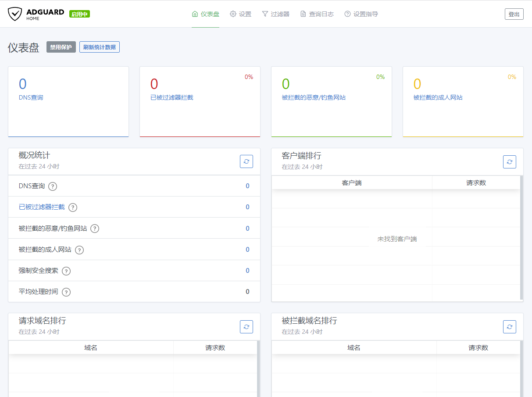
Task: Click the AdGuard Home shield logo
Action: (x=15, y=14)
